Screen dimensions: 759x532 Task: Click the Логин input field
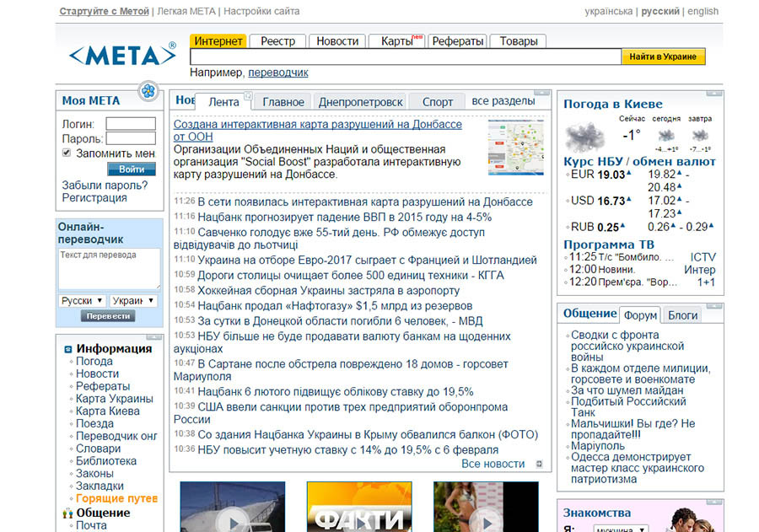(131, 124)
